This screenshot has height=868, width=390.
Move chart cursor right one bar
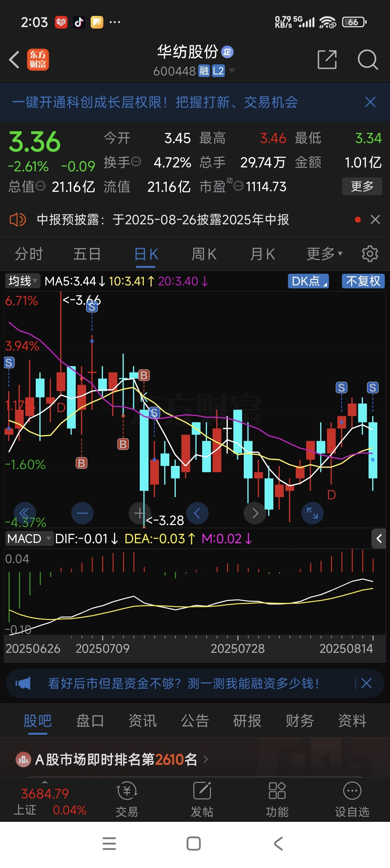pyautogui.click(x=255, y=513)
